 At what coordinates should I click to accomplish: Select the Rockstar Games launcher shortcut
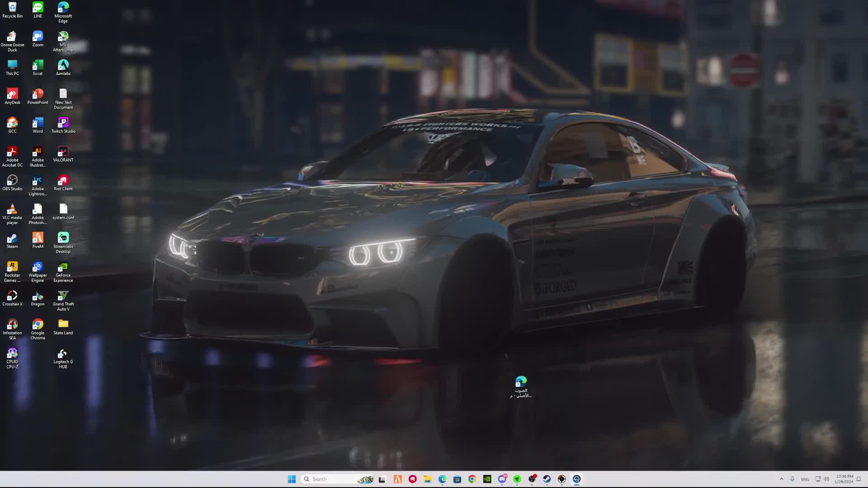pyautogui.click(x=12, y=272)
